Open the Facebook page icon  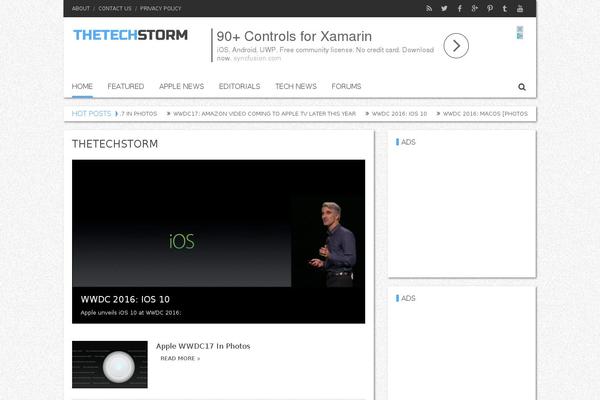click(460, 8)
